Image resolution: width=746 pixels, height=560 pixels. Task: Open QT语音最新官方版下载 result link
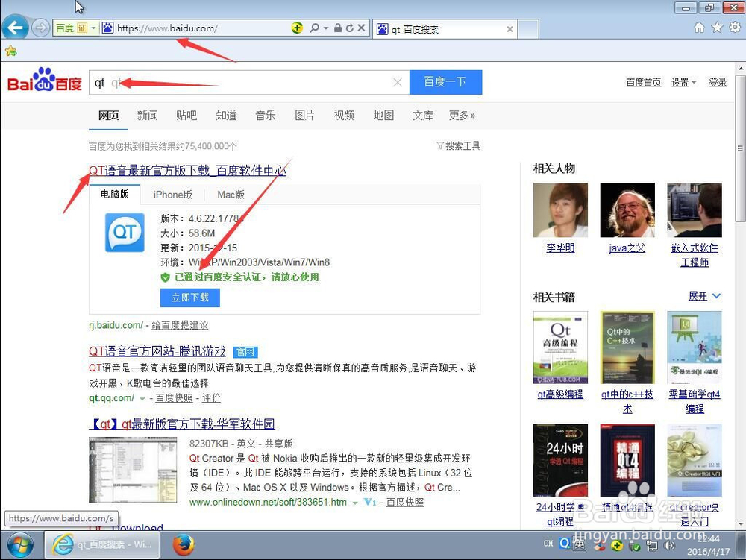(187, 170)
